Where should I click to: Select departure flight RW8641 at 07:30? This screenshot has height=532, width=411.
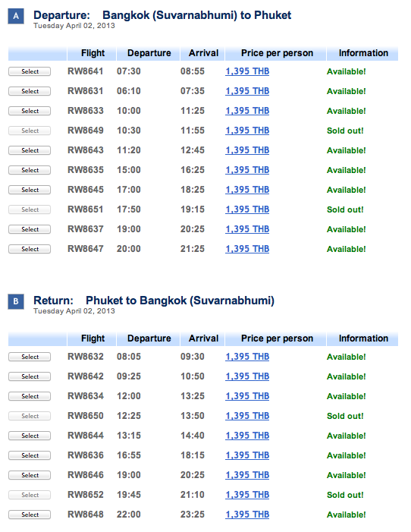(30, 71)
